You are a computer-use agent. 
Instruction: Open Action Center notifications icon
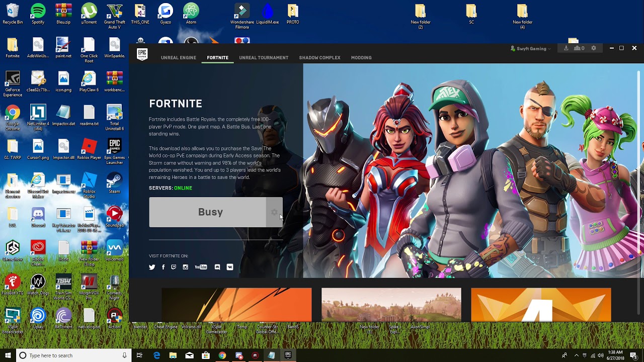coord(633,355)
